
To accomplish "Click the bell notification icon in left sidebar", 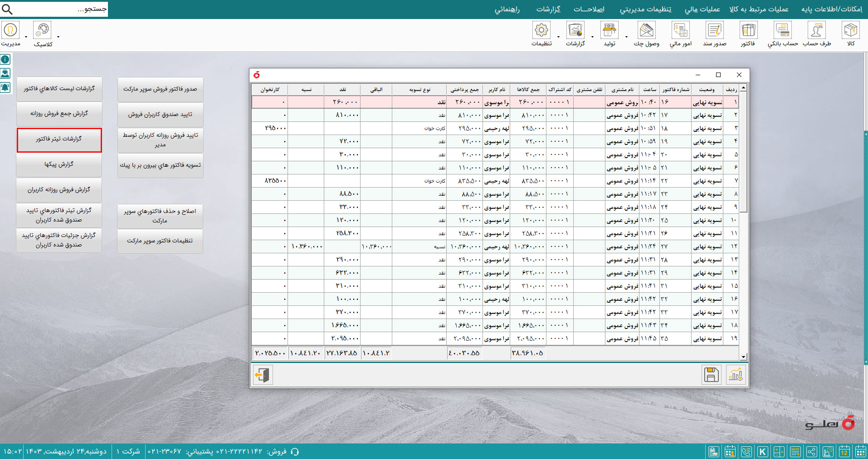I will point(5,87).
